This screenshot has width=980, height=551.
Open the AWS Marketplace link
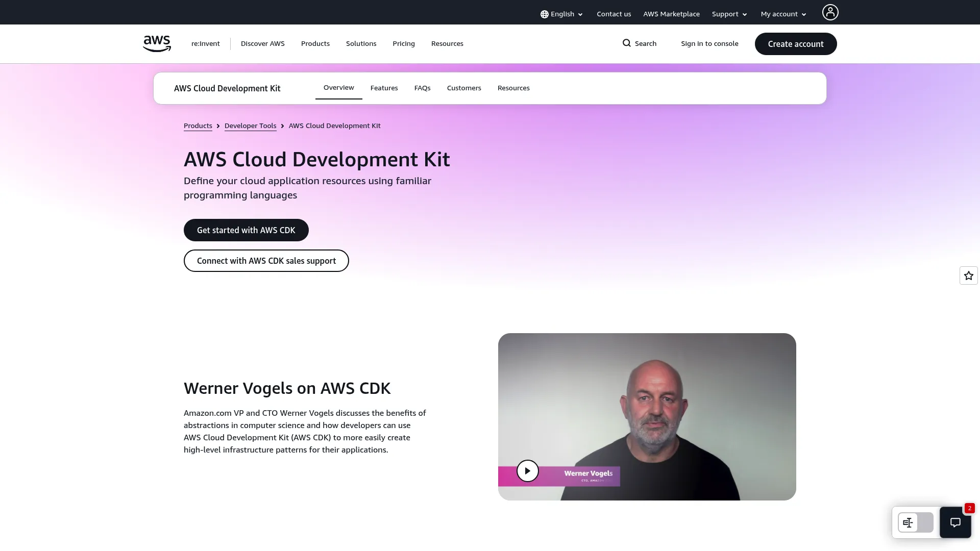coord(671,14)
